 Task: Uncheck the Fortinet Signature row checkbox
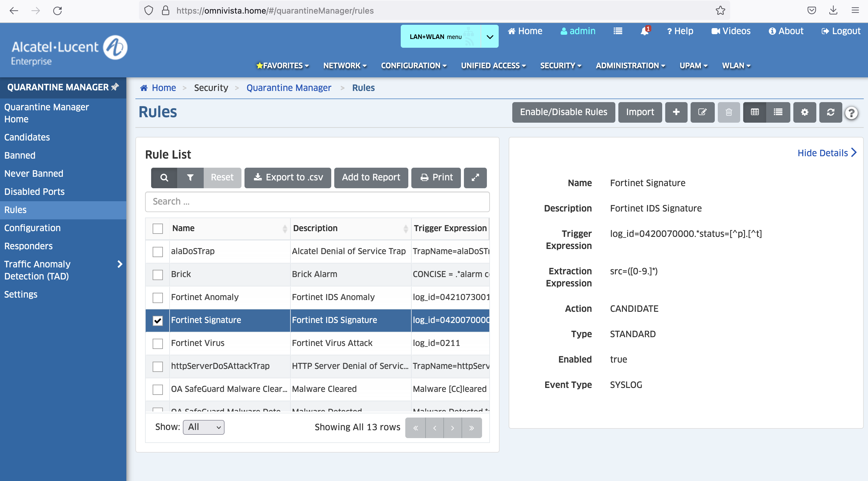[x=157, y=320]
